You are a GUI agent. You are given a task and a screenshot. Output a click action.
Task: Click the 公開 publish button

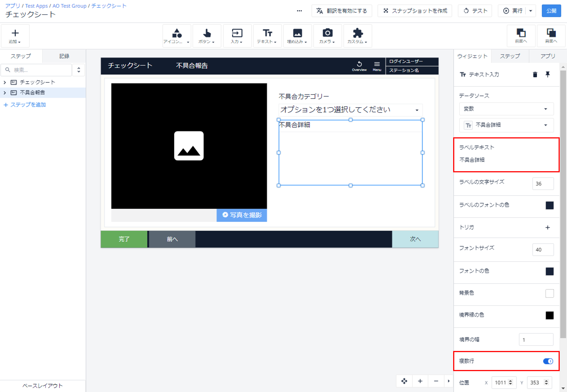click(x=551, y=11)
